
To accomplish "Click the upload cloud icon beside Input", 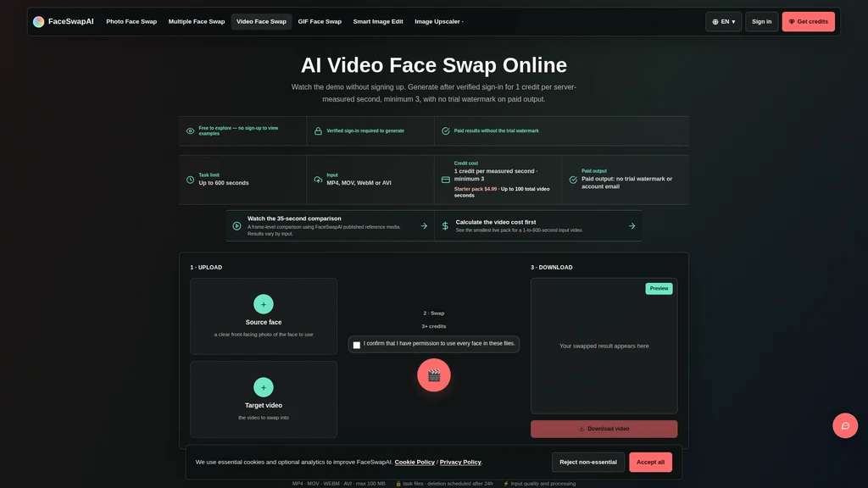I will click(x=318, y=180).
